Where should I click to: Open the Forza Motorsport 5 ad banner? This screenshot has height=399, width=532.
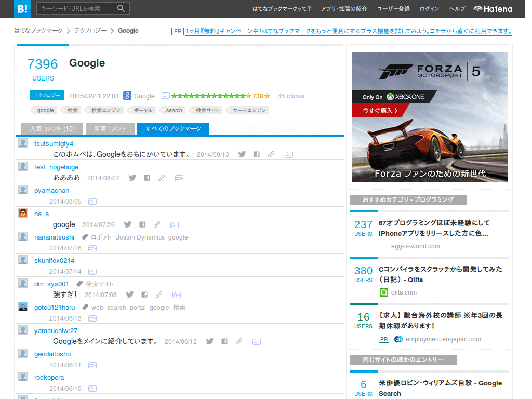click(430, 117)
